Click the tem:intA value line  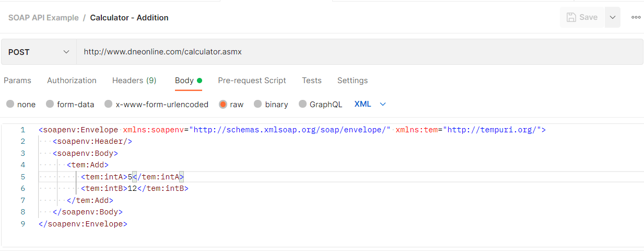[133, 177]
